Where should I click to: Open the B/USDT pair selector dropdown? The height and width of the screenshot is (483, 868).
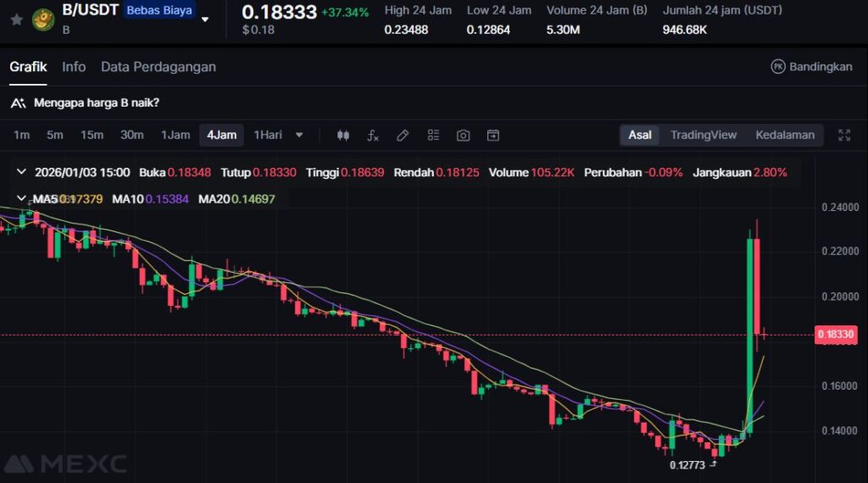pos(204,19)
